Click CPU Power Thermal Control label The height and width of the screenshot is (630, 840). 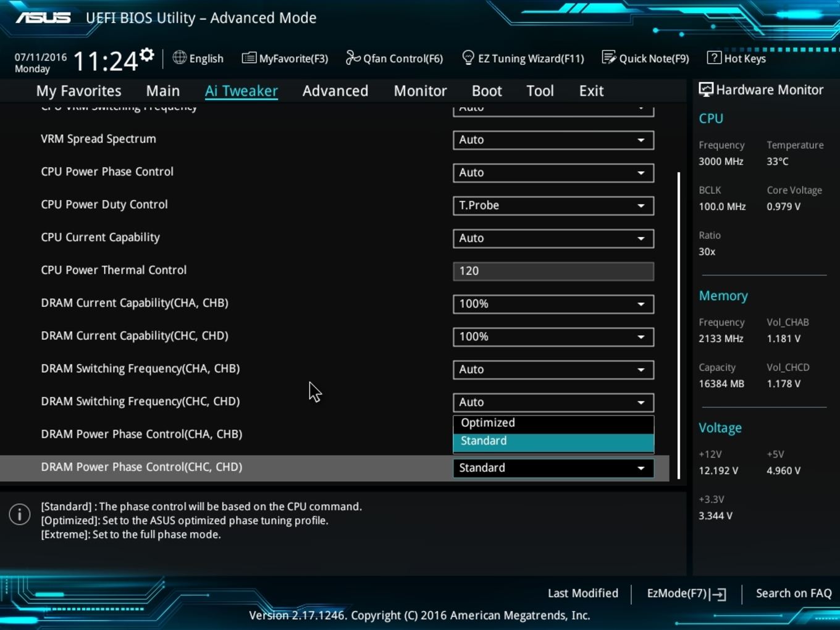coord(114,270)
